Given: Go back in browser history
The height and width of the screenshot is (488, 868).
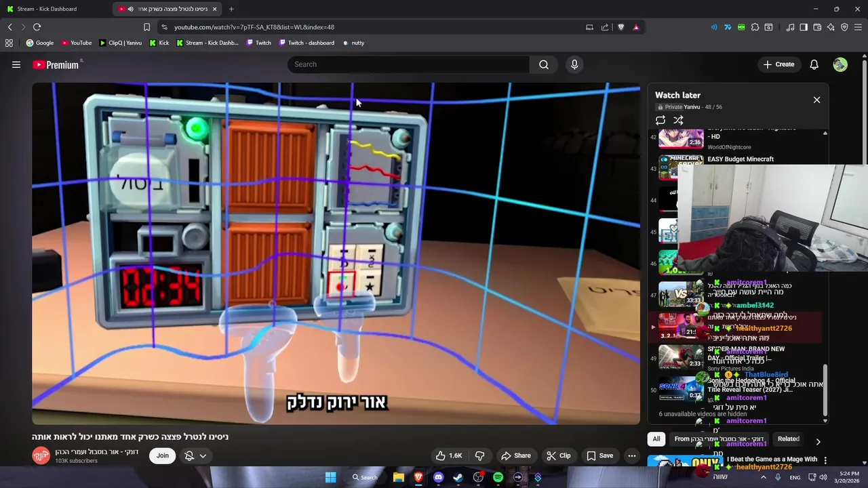Looking at the screenshot, I should 9,27.
